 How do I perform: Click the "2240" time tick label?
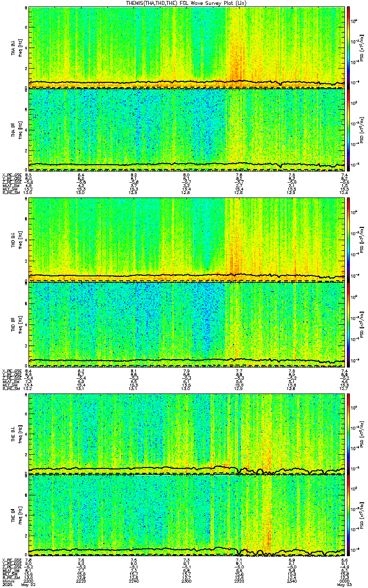pos(134,582)
